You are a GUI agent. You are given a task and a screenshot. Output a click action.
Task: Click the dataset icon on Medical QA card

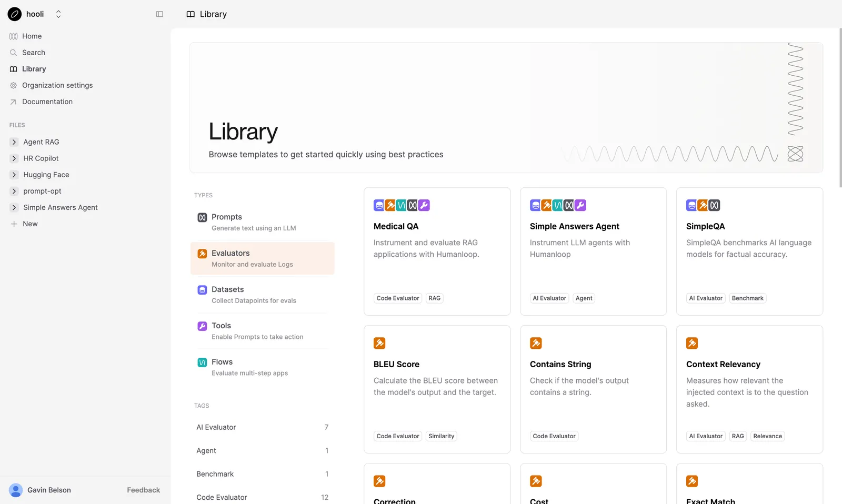pyautogui.click(x=379, y=205)
